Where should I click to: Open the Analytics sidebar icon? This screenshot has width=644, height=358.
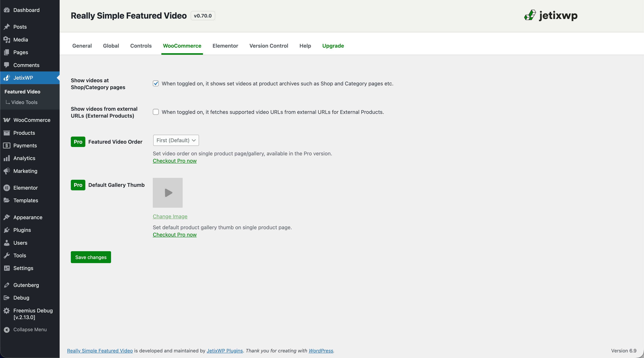(x=7, y=158)
